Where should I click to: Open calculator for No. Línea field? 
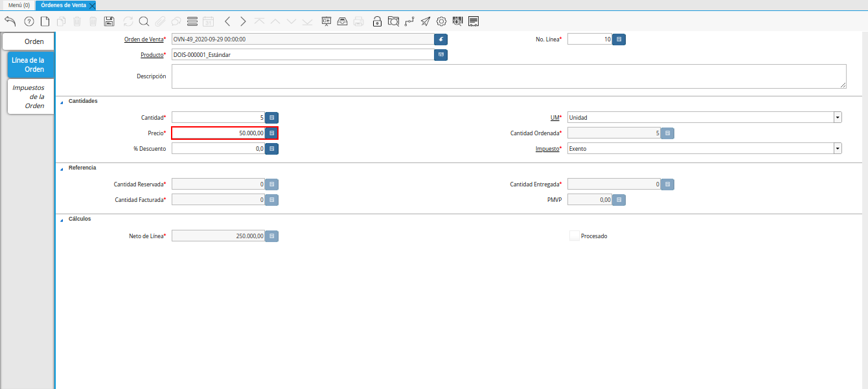tap(619, 39)
